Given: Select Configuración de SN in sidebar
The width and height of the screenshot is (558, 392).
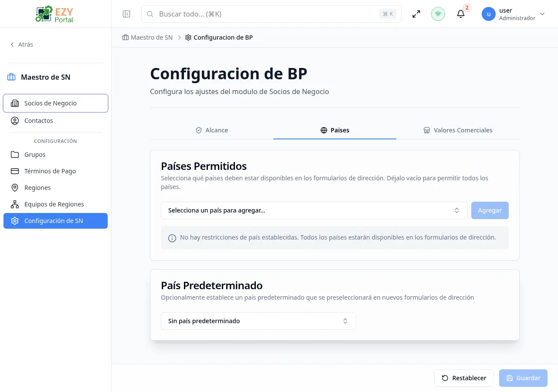Looking at the screenshot, I should click(x=56, y=221).
